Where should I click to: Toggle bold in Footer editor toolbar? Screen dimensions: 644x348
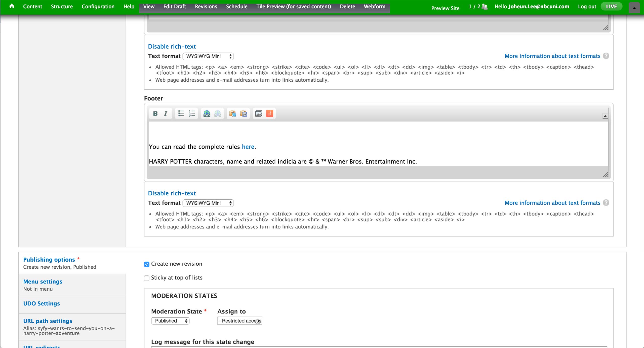(155, 114)
